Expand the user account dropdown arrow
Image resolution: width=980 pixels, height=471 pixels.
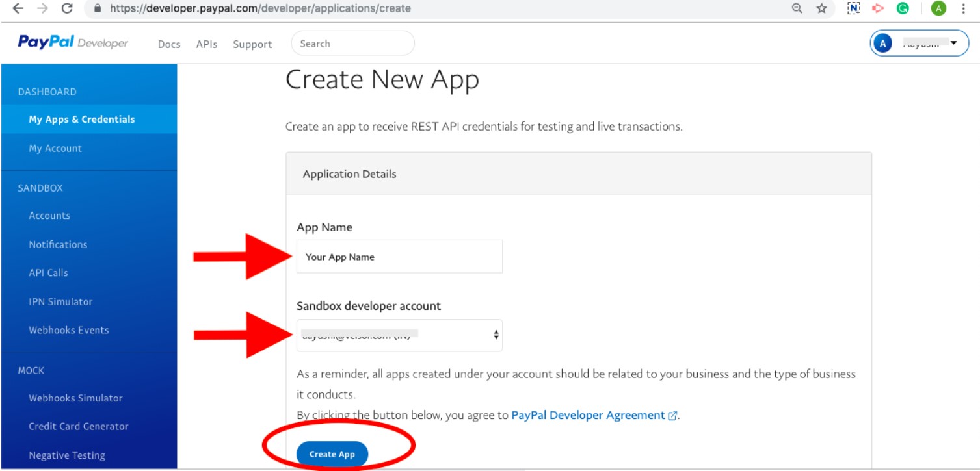tap(954, 44)
